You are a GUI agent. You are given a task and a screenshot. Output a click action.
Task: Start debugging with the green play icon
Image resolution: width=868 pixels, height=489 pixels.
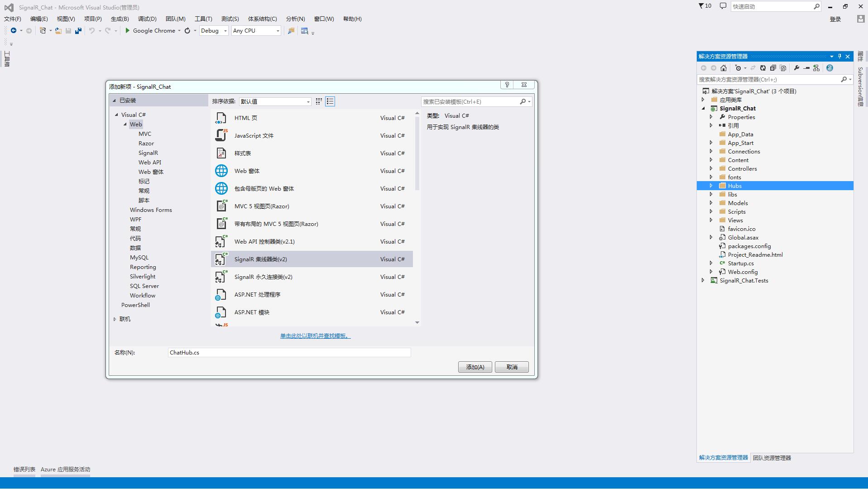tap(128, 31)
